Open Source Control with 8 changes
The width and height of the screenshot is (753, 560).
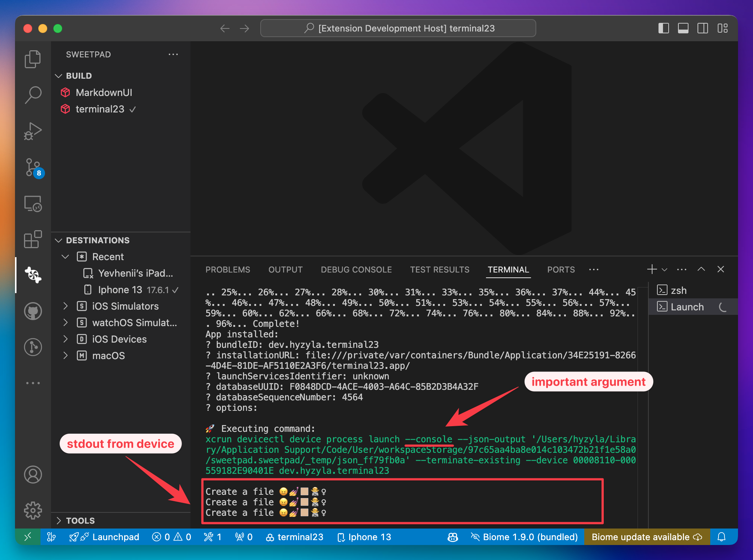point(33,168)
